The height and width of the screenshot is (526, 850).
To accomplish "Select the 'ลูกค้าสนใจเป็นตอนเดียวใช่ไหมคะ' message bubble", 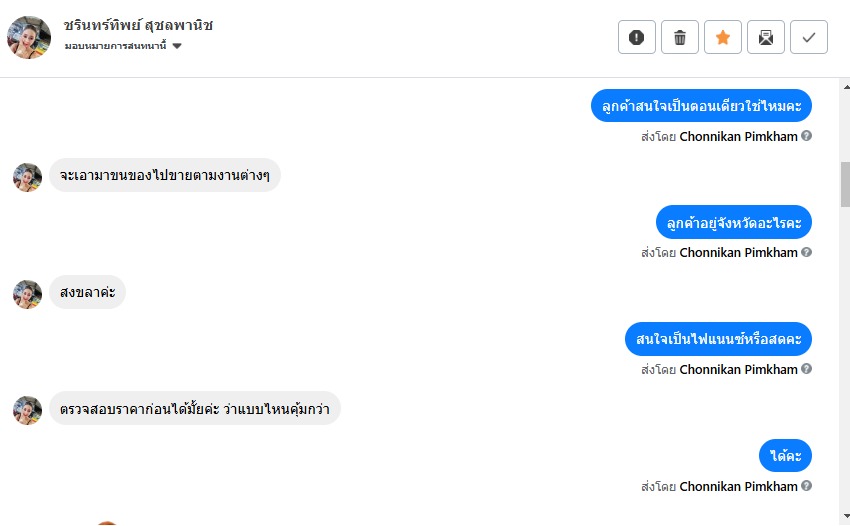I will [701, 105].
